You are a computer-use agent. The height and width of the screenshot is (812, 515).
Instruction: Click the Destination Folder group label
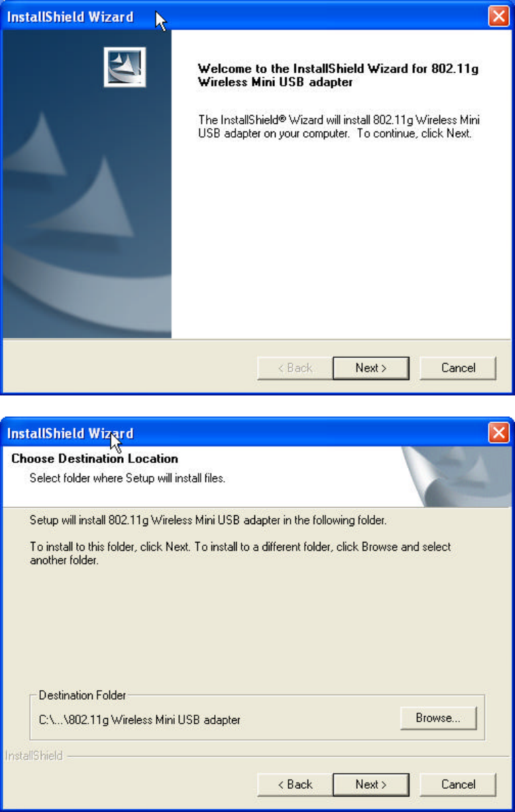(x=82, y=695)
